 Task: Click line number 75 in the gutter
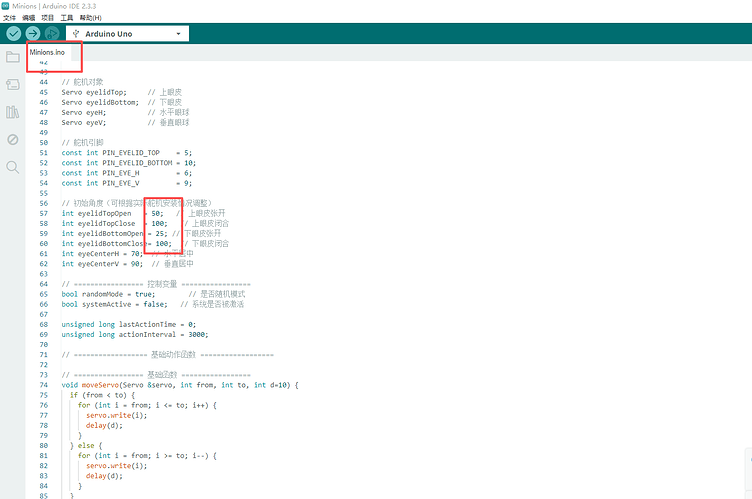(44, 395)
